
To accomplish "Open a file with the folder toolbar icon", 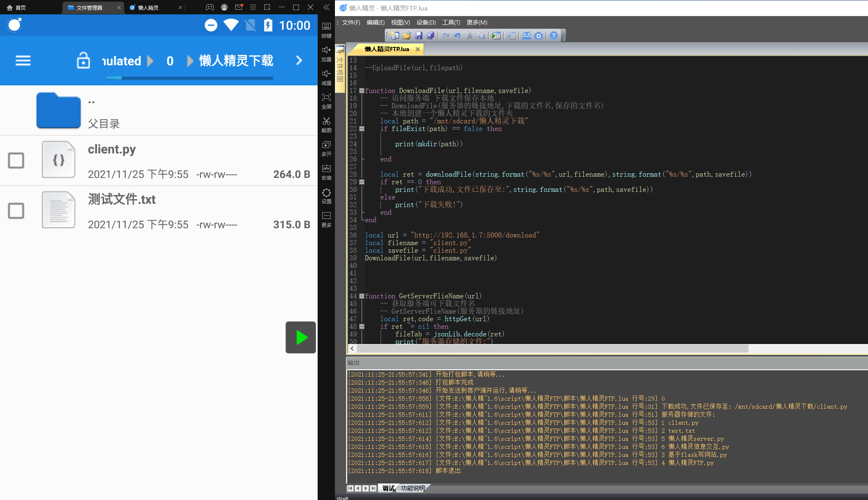I will click(x=407, y=36).
